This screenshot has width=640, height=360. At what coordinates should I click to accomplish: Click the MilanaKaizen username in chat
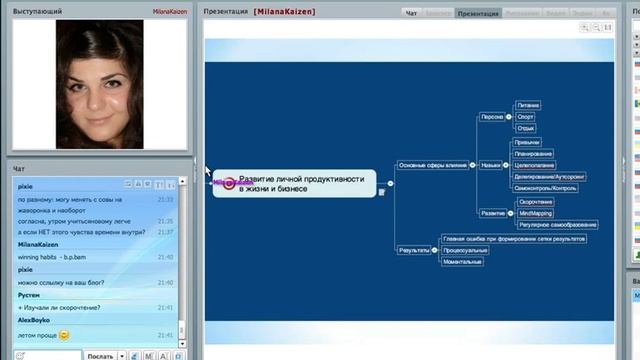coord(38,244)
